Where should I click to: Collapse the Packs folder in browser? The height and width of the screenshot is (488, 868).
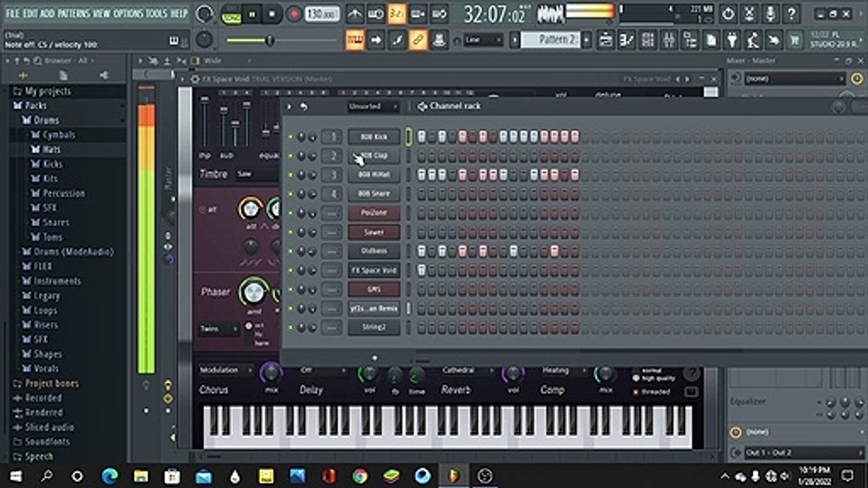(35, 106)
